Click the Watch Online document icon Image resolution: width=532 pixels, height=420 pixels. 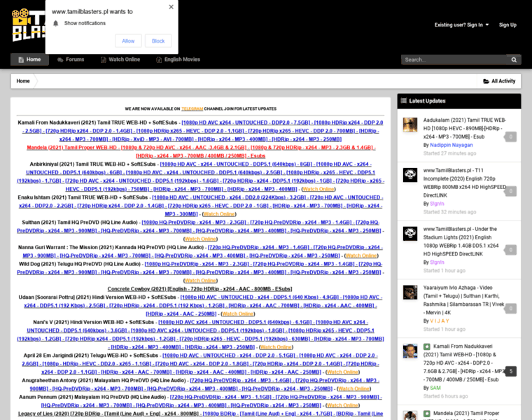point(104,59)
